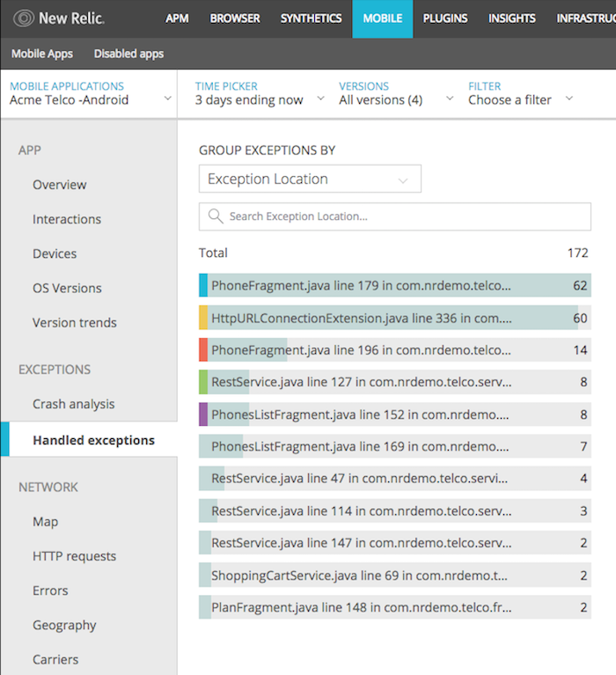Open Devices in sidebar
This screenshot has height=675, width=616.
[x=55, y=253]
